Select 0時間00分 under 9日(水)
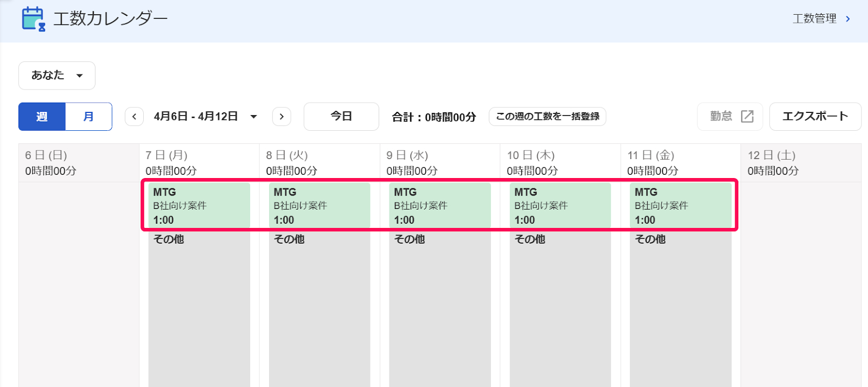This screenshot has width=868, height=387. 412,171
